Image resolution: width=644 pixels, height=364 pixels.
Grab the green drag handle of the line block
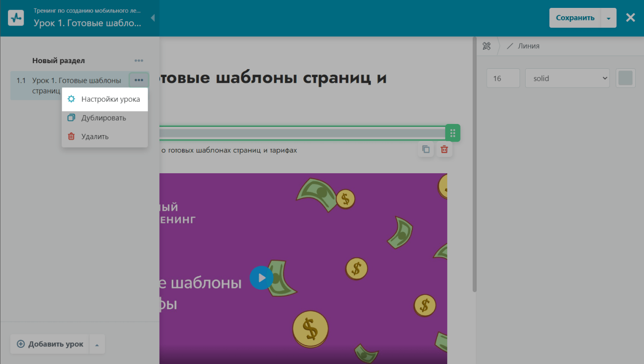tap(453, 133)
